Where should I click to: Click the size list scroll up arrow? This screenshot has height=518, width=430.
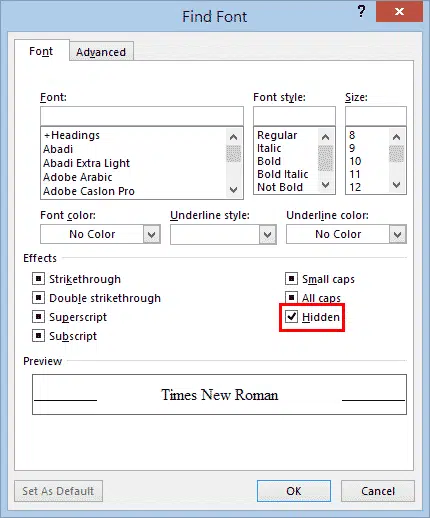[x=396, y=137]
